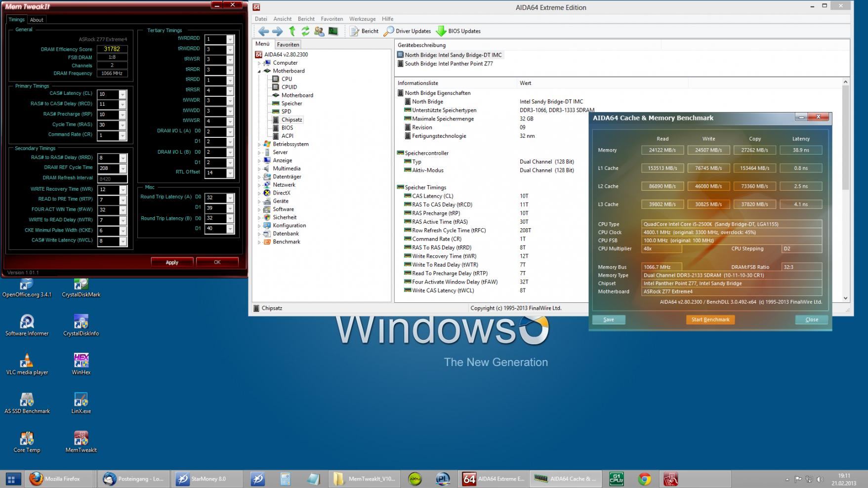Open WRITE Recovery Time (tWR) dropdown
Image resolution: width=868 pixels, height=488 pixels.
[x=123, y=190]
